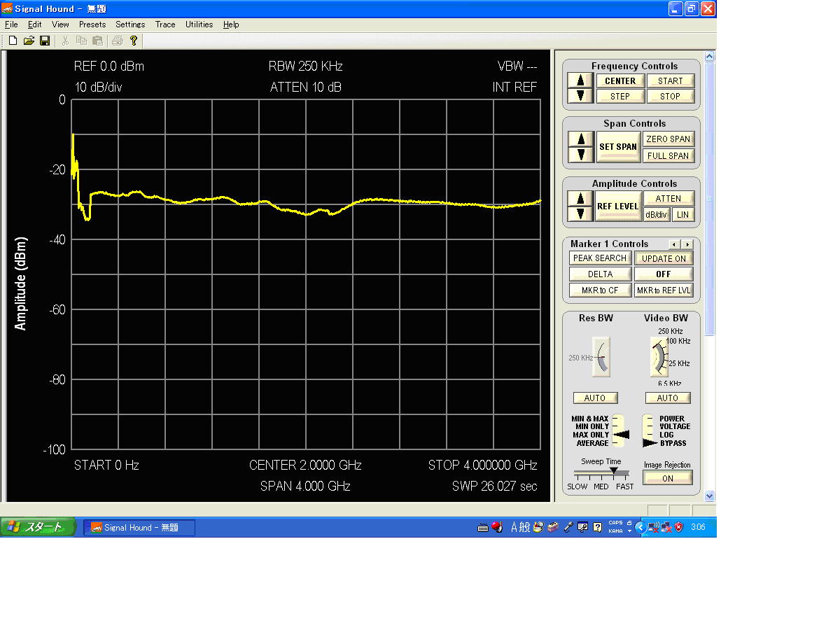This screenshot has width=840, height=630.
Task: Open the Edit menu
Action: pyautogui.click(x=35, y=24)
